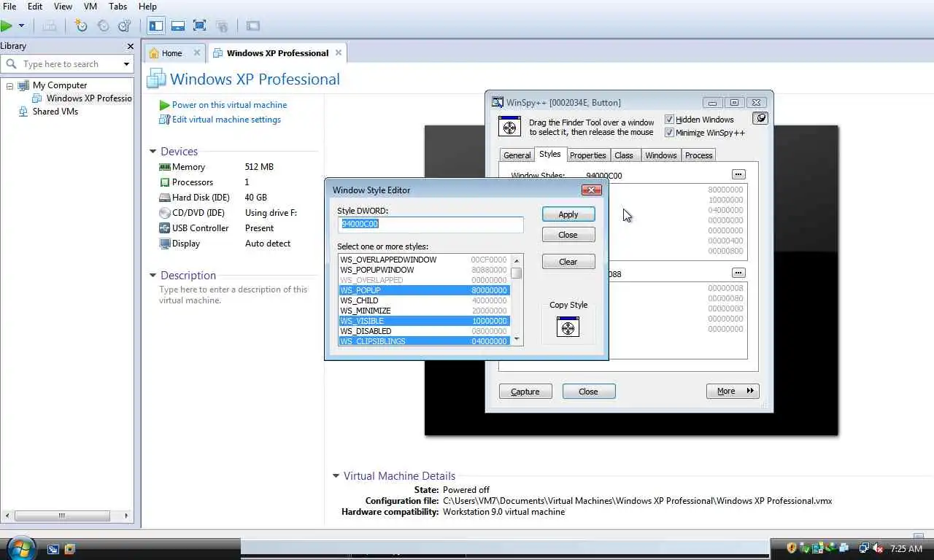The width and height of the screenshot is (934, 560).
Task: Click the Style DWORD input field
Action: pyautogui.click(x=431, y=224)
